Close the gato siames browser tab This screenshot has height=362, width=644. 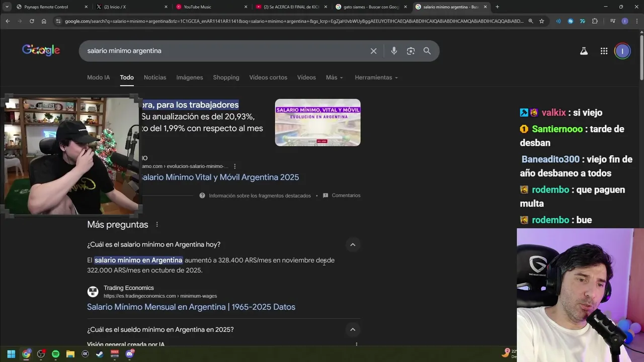(x=406, y=7)
